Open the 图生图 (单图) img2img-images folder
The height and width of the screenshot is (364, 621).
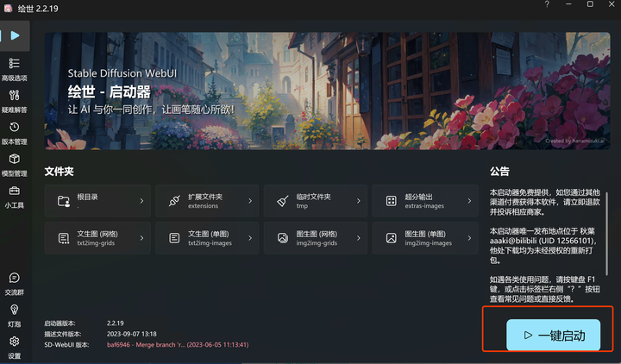pos(425,238)
